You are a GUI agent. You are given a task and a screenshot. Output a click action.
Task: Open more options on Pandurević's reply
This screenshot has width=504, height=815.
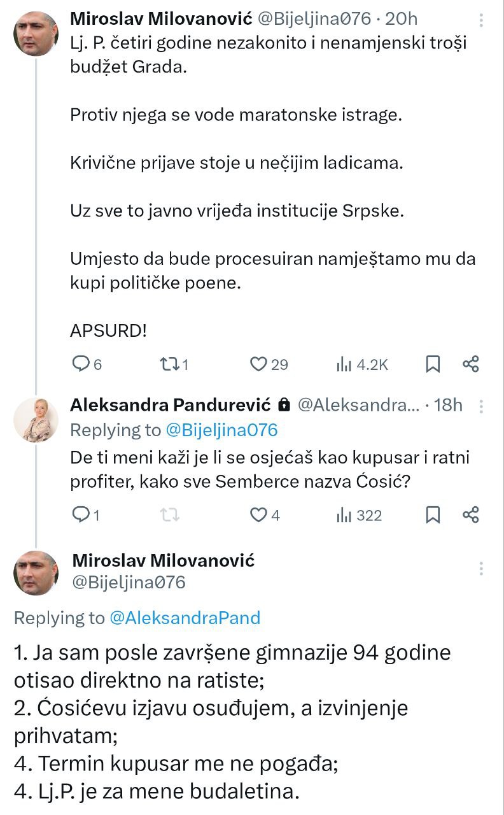[x=482, y=406]
